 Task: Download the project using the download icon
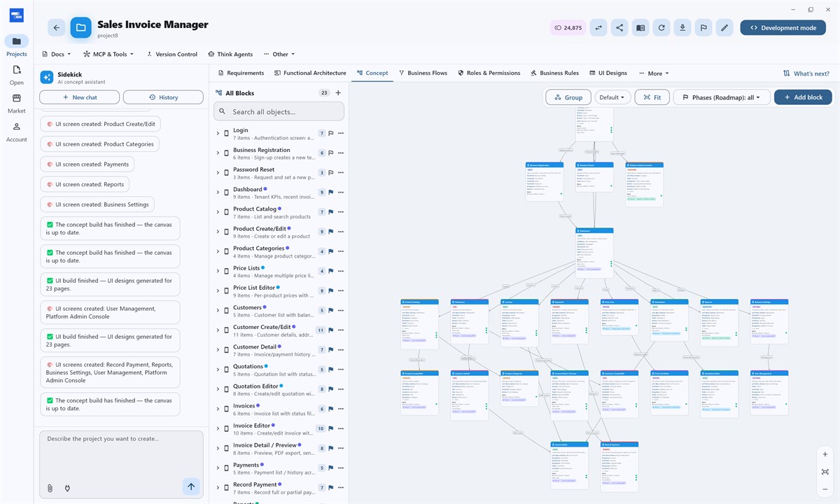click(682, 28)
